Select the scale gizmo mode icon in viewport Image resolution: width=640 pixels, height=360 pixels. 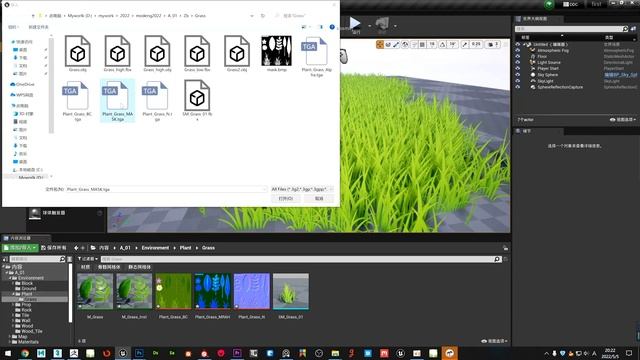(x=396, y=44)
